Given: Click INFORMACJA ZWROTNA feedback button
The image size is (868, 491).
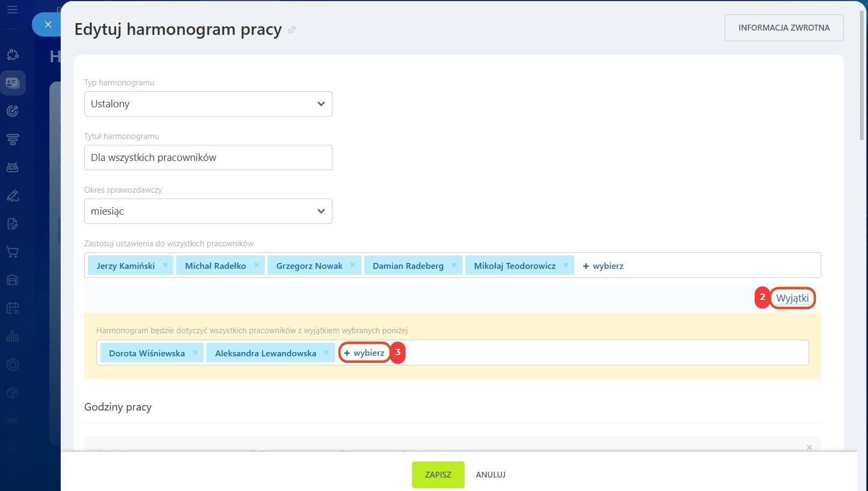Looking at the screenshot, I should pyautogui.click(x=784, y=28).
